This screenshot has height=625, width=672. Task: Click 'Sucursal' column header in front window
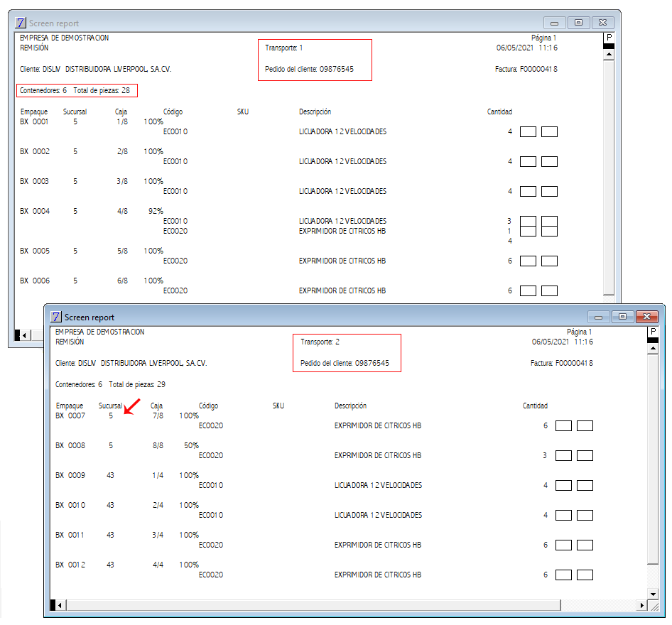110,406
